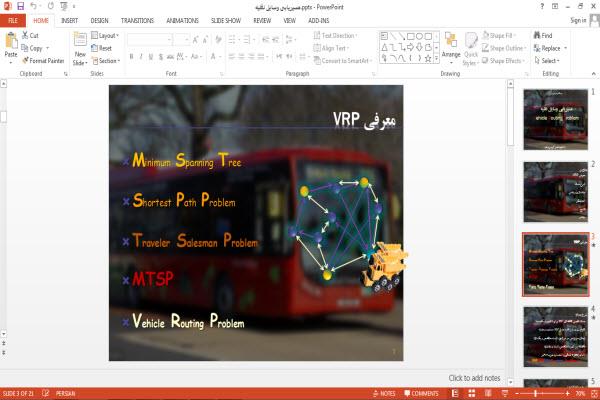This screenshot has width=600, height=400.
Task: Adjust the zoom slider handle
Action: pos(535,393)
